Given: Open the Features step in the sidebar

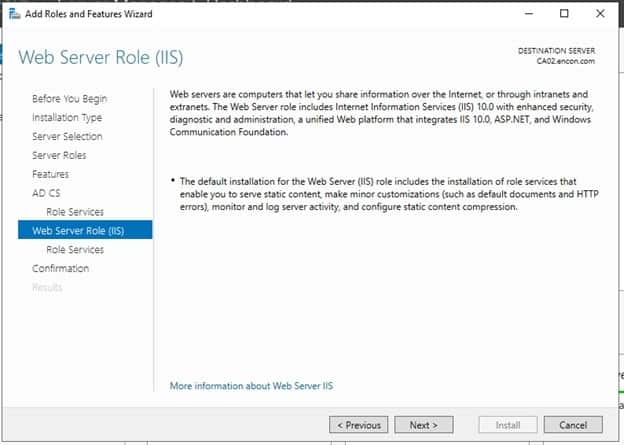Looking at the screenshot, I should (x=50, y=174).
